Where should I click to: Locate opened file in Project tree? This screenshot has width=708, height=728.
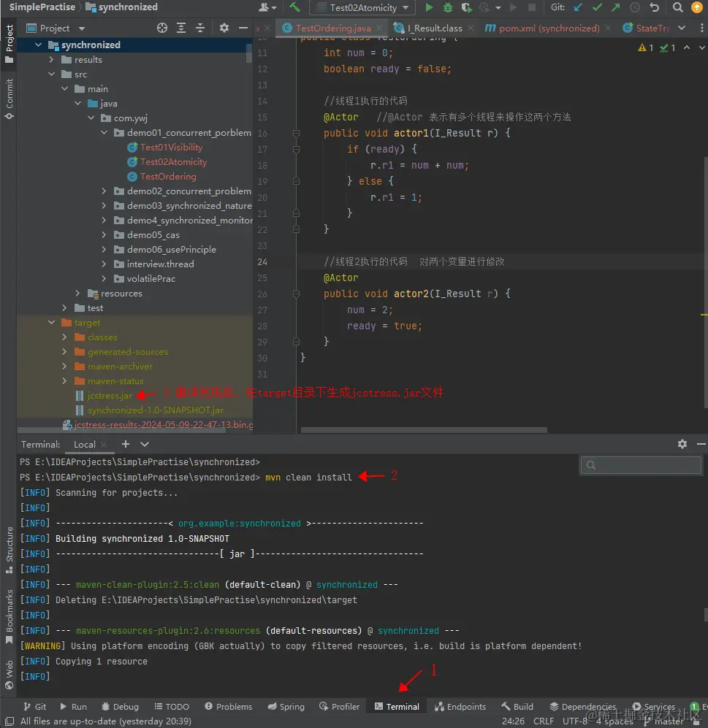[162, 28]
